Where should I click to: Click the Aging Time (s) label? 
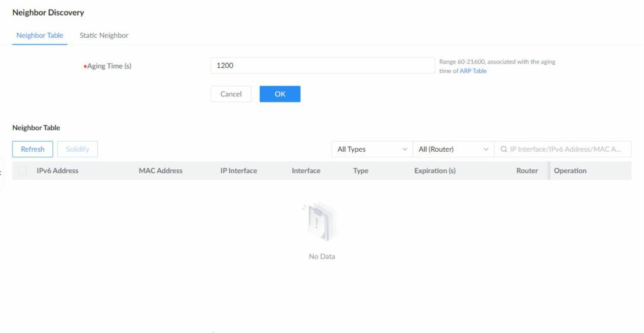point(109,65)
